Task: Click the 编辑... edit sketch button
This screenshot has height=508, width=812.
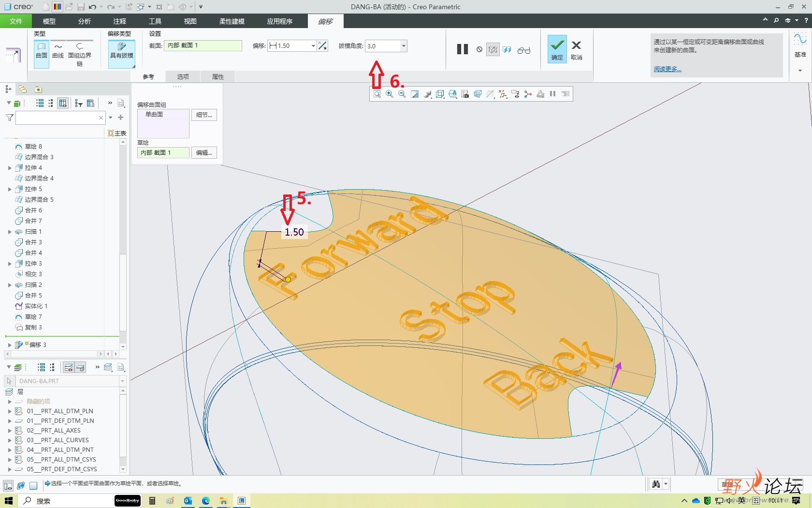Action: tap(204, 153)
